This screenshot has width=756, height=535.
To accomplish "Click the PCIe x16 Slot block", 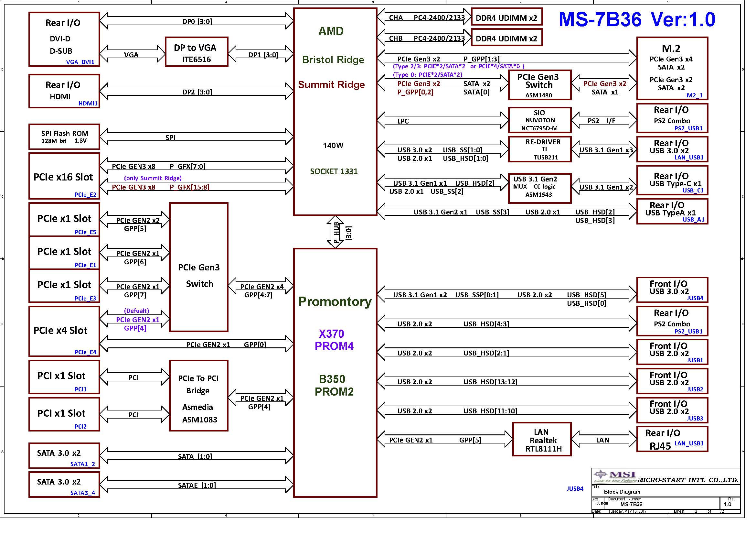I will [64, 176].
